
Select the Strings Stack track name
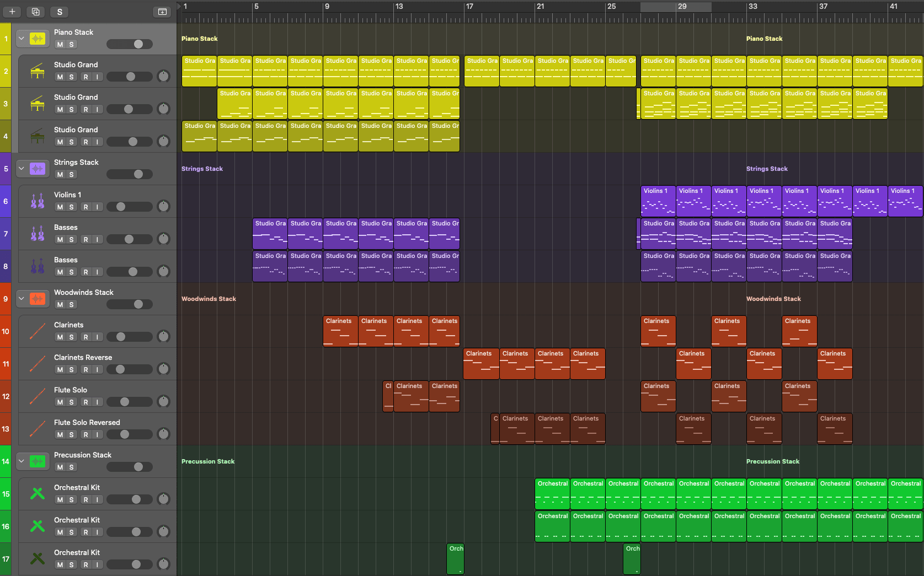76,163
